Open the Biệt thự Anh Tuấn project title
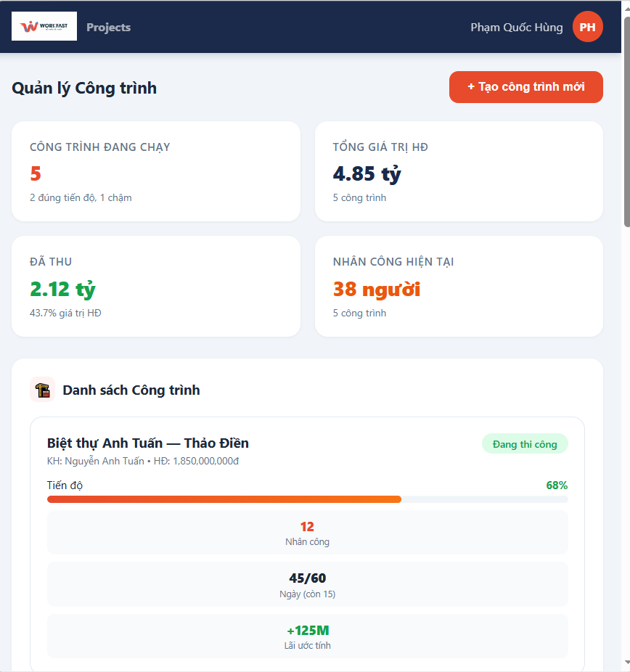The image size is (630, 672). [x=148, y=443]
